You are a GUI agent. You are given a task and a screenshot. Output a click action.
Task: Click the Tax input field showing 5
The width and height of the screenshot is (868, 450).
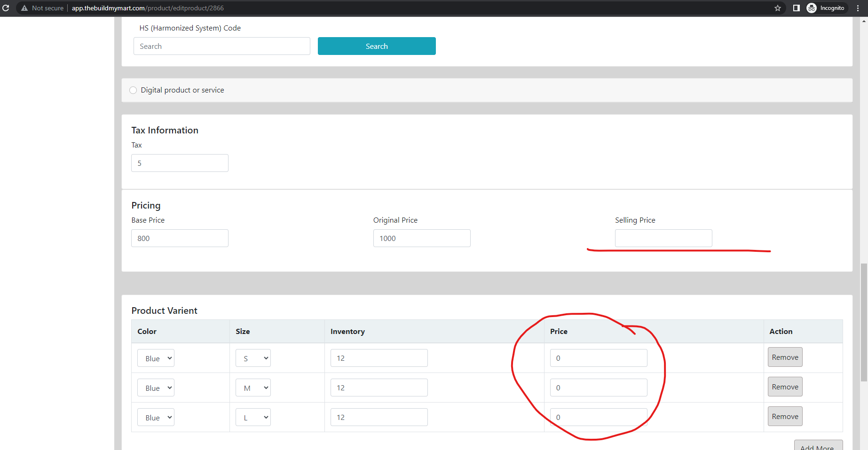pyautogui.click(x=180, y=163)
